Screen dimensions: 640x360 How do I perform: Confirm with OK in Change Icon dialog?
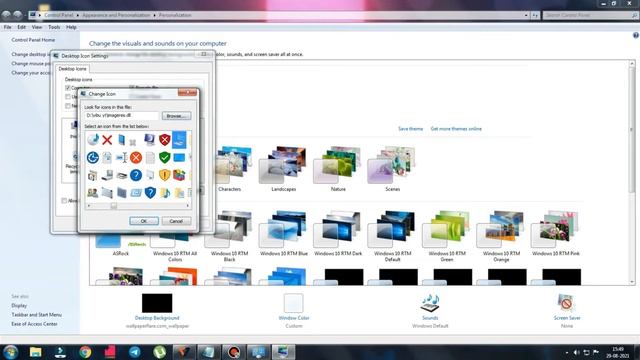click(144, 221)
